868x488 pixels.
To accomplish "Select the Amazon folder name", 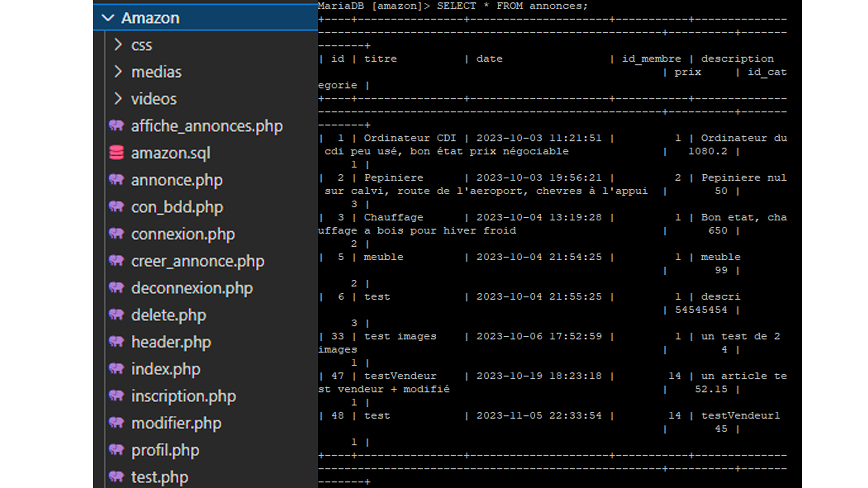I will [151, 18].
